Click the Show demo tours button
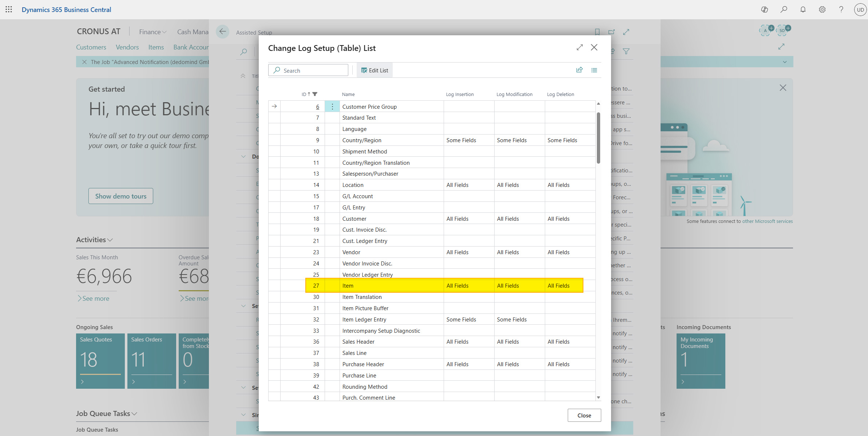The image size is (868, 436). 120,196
